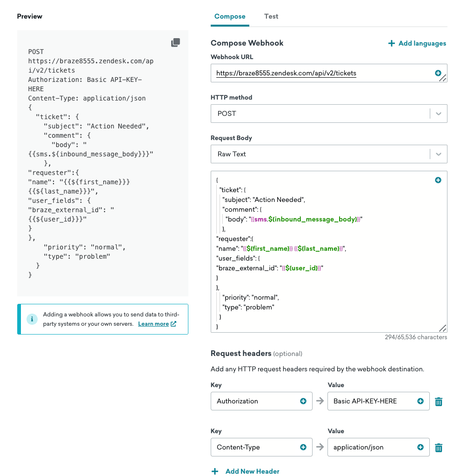467x476 pixels.
Task: Delete the Content-Type header row
Action: point(438,448)
